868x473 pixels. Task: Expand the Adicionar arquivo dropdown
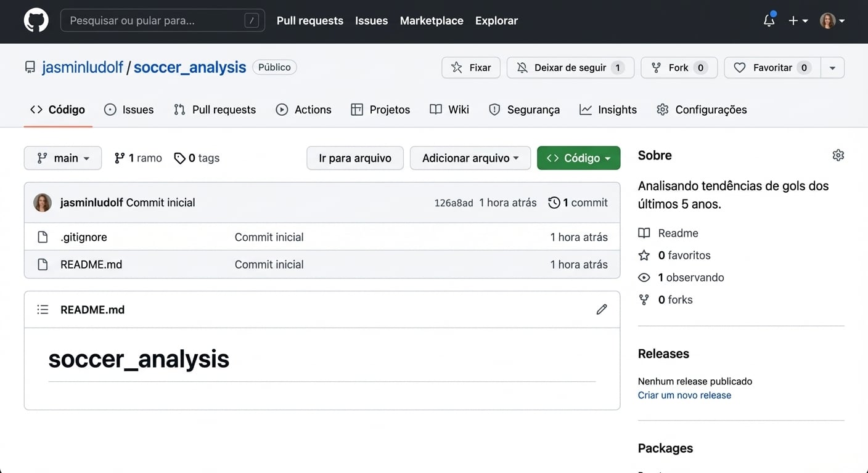pos(470,158)
